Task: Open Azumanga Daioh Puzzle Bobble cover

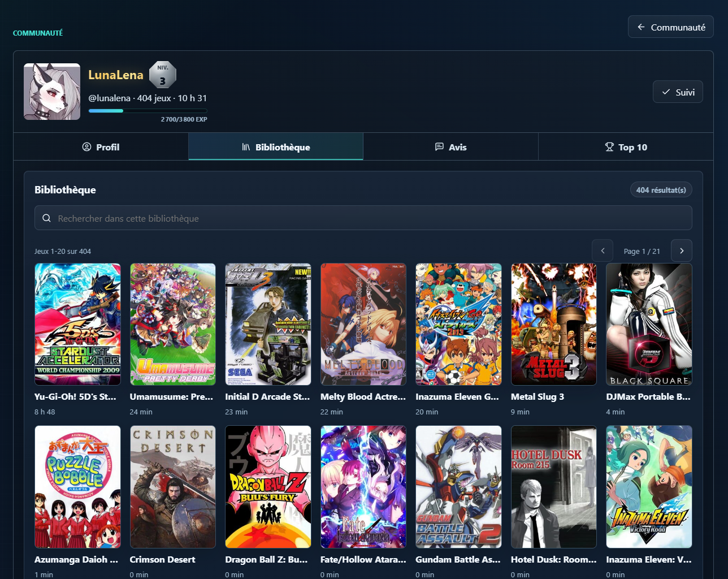Action: (x=77, y=487)
